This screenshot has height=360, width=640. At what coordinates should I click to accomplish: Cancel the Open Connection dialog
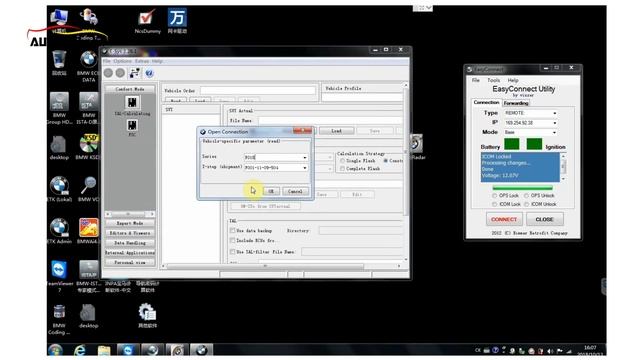(295, 191)
